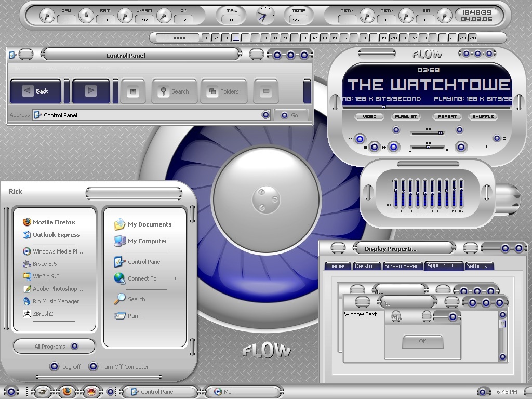
Task: Toggle Repeat mode in the media player
Action: coord(447,116)
